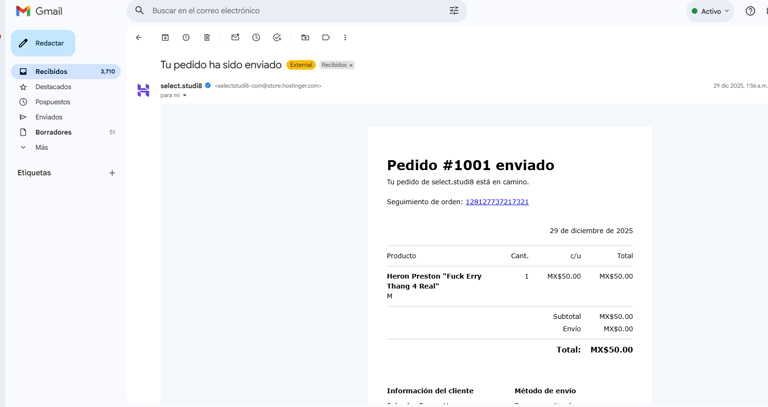Open Borradores drafts folder
The height and width of the screenshot is (407, 768).
point(53,132)
